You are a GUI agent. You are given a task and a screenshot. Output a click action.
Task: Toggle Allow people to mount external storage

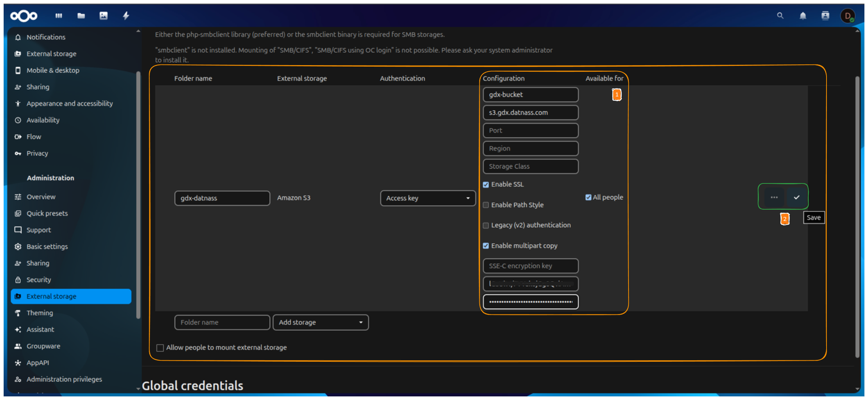160,348
